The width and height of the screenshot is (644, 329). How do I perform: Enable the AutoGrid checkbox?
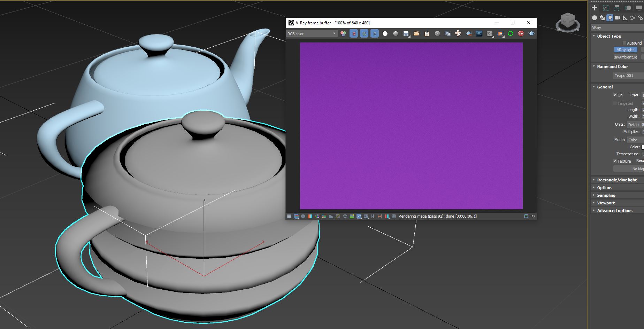point(624,43)
